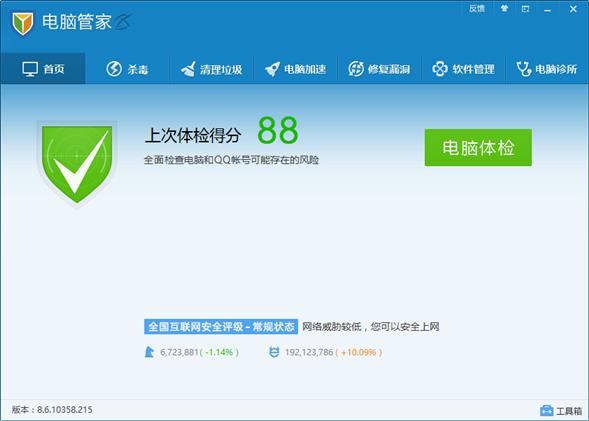Click the trojan horse statistics icon
The image size is (589, 421).
click(x=149, y=352)
